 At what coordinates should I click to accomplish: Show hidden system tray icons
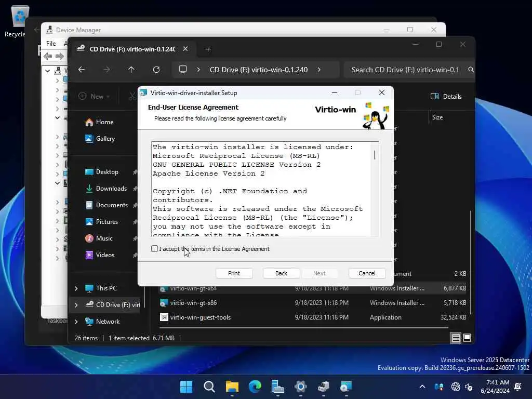pyautogui.click(x=422, y=387)
